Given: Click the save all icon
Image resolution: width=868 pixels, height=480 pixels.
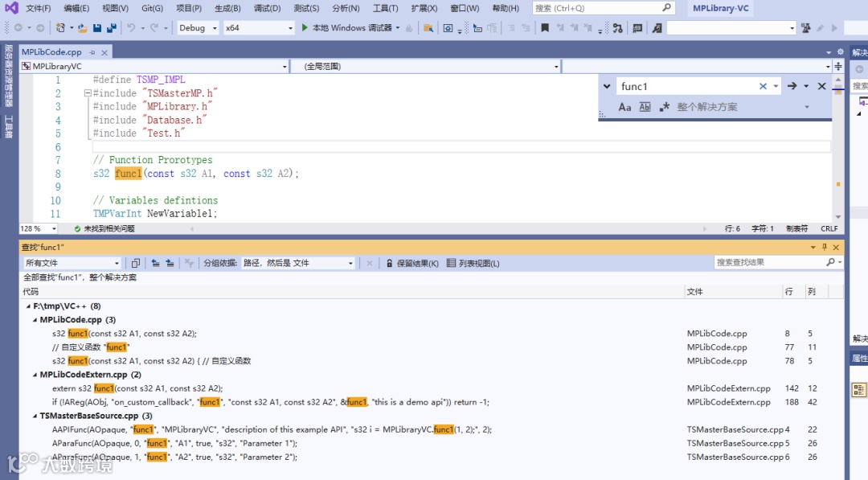Looking at the screenshot, I should tap(111, 27).
